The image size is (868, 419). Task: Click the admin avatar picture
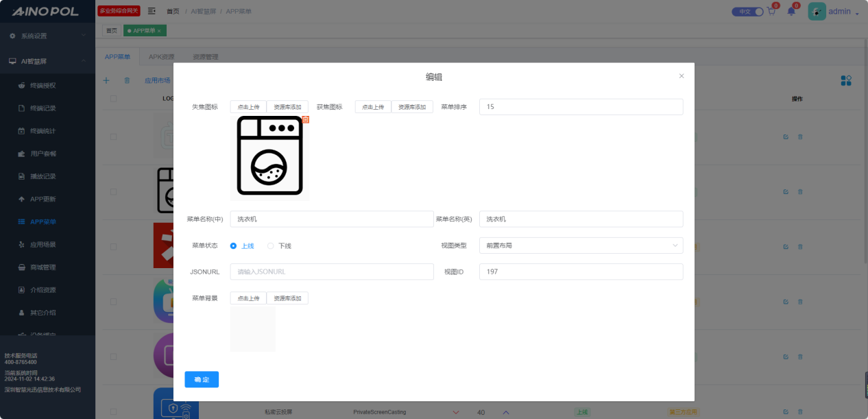coord(817,12)
